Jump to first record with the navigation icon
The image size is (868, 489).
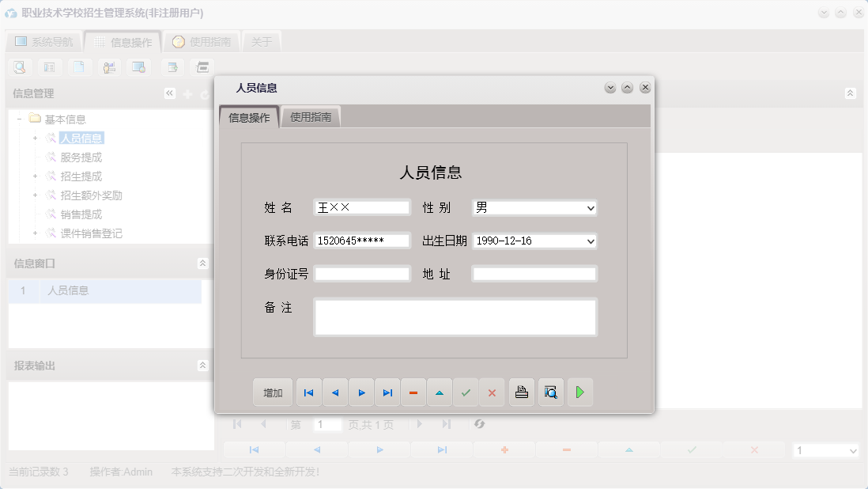pyautogui.click(x=308, y=392)
